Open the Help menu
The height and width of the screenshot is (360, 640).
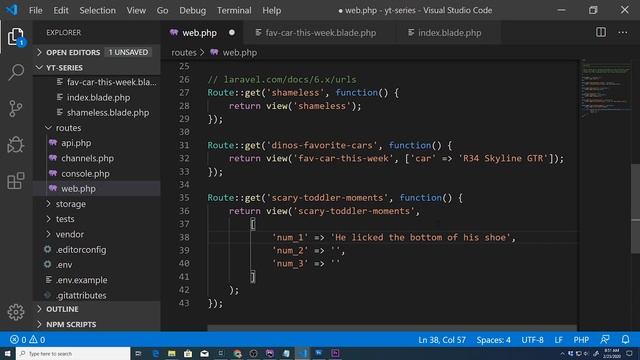(271, 10)
